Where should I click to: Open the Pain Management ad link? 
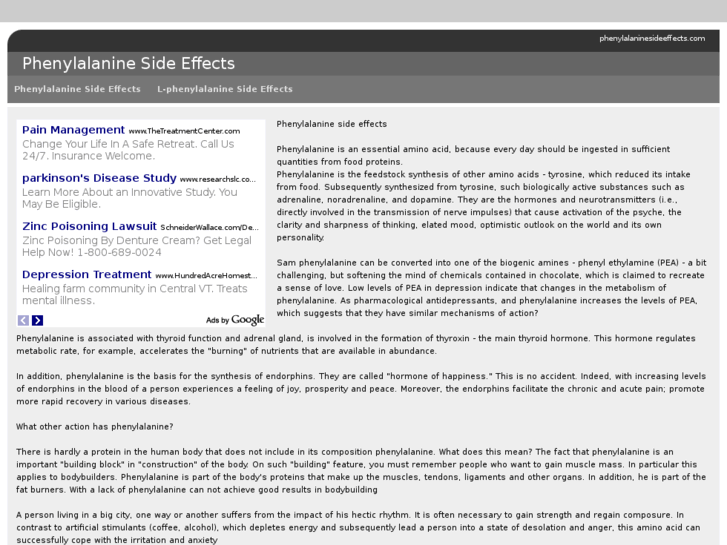click(x=73, y=130)
